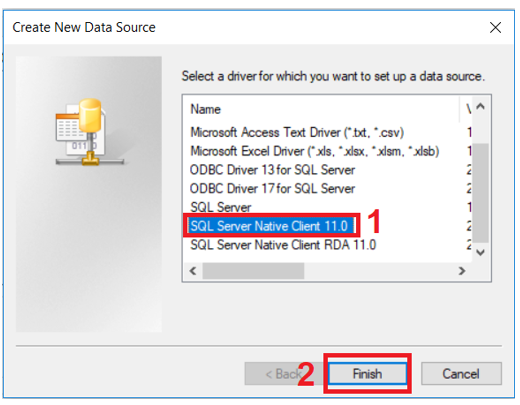Click the horizontal scroll right arrow
Image resolution: width=520 pixels, height=405 pixels.
(x=462, y=271)
